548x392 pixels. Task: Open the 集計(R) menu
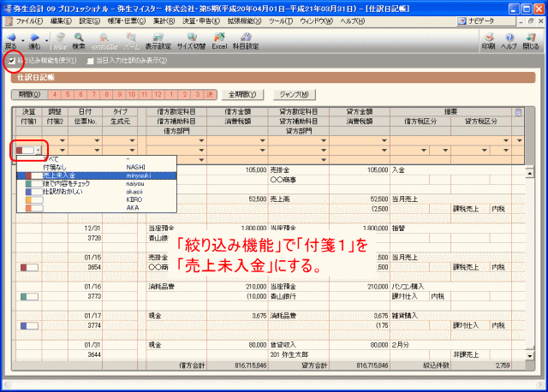point(164,21)
